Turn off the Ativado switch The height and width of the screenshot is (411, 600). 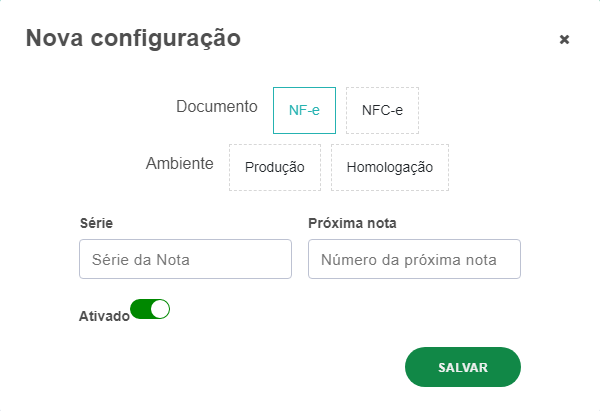[x=150, y=310]
